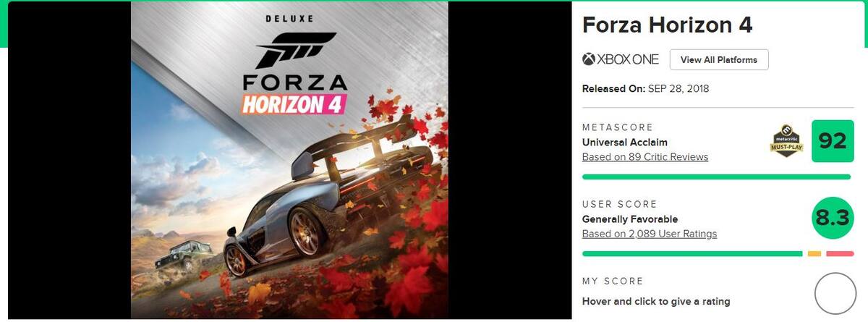Open Based on 2,089 User Ratings link
The height and width of the screenshot is (322, 868).
point(650,234)
